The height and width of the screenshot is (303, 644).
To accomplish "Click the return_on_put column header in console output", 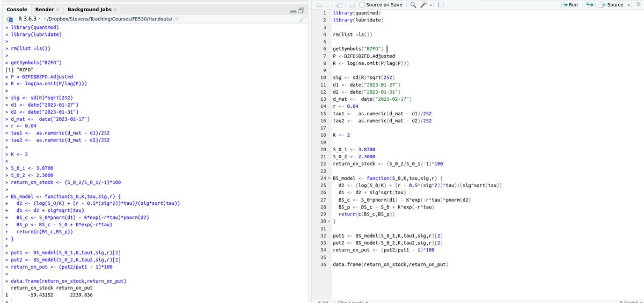I will tap(74, 287).
